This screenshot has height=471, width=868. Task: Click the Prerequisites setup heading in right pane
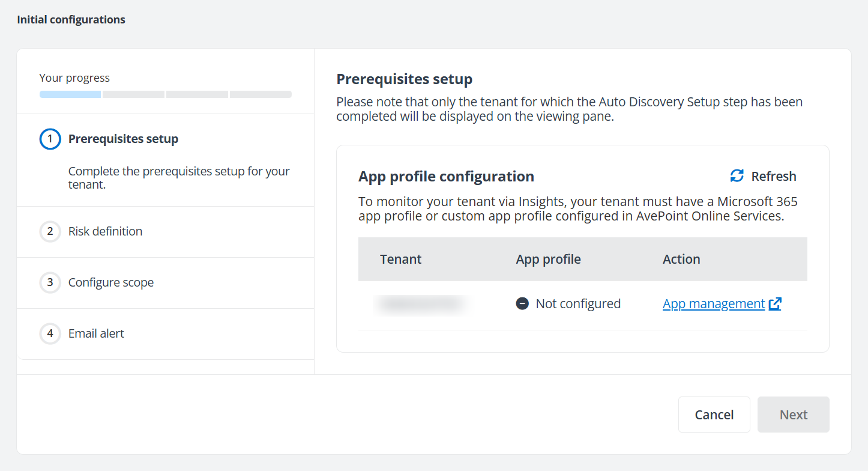pyautogui.click(x=404, y=79)
